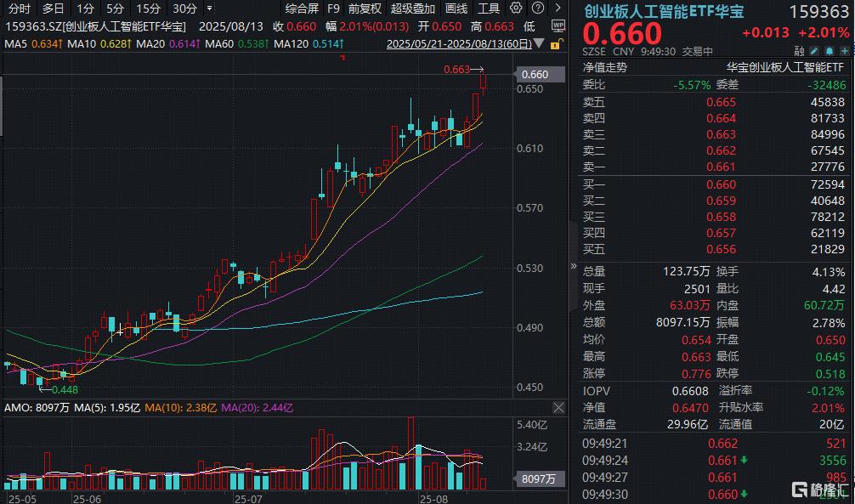
Task: Open the 综合屏 combined screen view
Action: [x=302, y=8]
